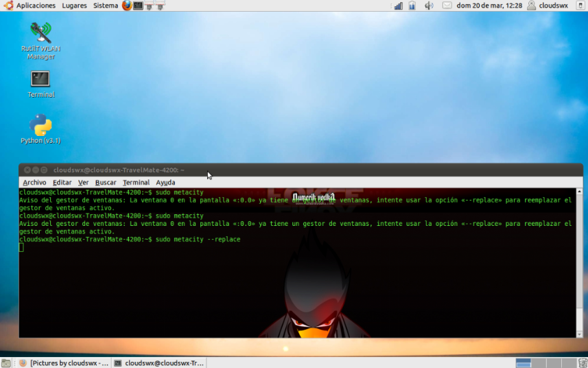Open the Ayuda menu in the terminal
Image resolution: width=588 pixels, height=368 pixels.
[165, 183]
